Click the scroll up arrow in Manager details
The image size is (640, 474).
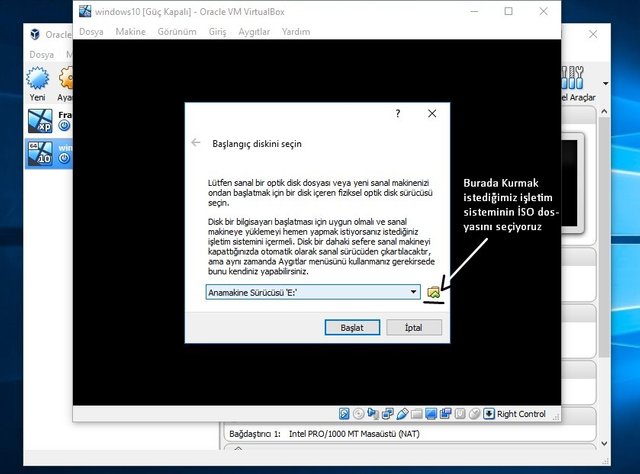pyautogui.click(x=604, y=111)
